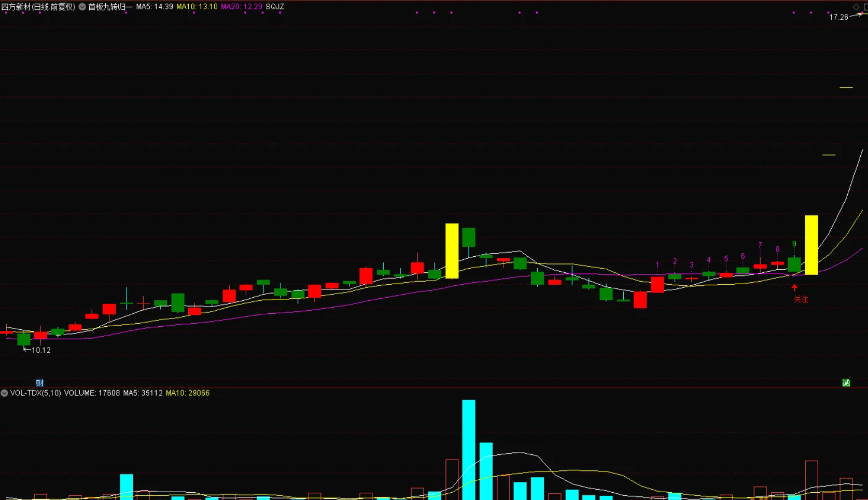This screenshot has height=500, width=868.
Task: Click the green 减 marker icon
Action: click(x=846, y=383)
